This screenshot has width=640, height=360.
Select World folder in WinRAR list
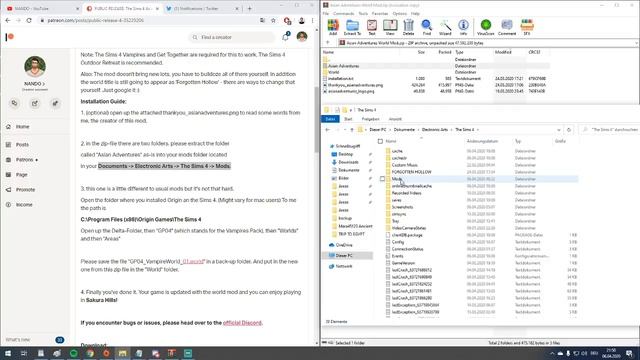click(333, 72)
